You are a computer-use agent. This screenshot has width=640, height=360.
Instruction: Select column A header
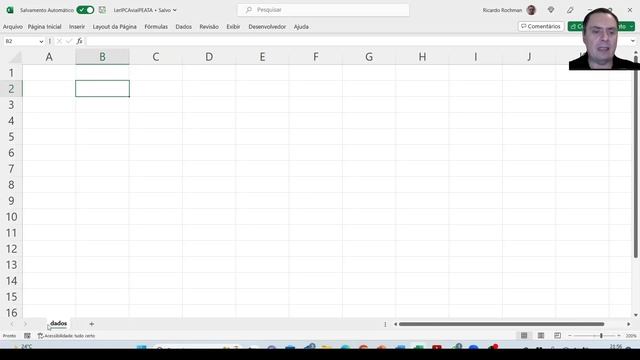click(x=49, y=57)
